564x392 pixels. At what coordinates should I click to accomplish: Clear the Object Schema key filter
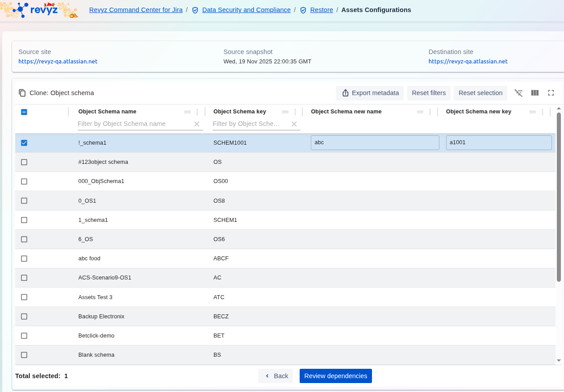tap(294, 124)
